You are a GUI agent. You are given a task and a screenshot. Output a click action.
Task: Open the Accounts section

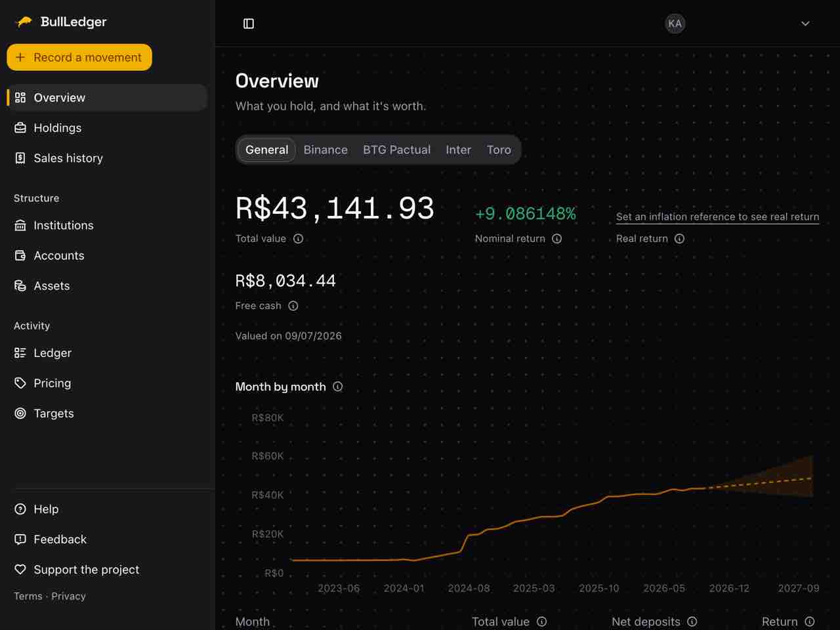coord(107,255)
